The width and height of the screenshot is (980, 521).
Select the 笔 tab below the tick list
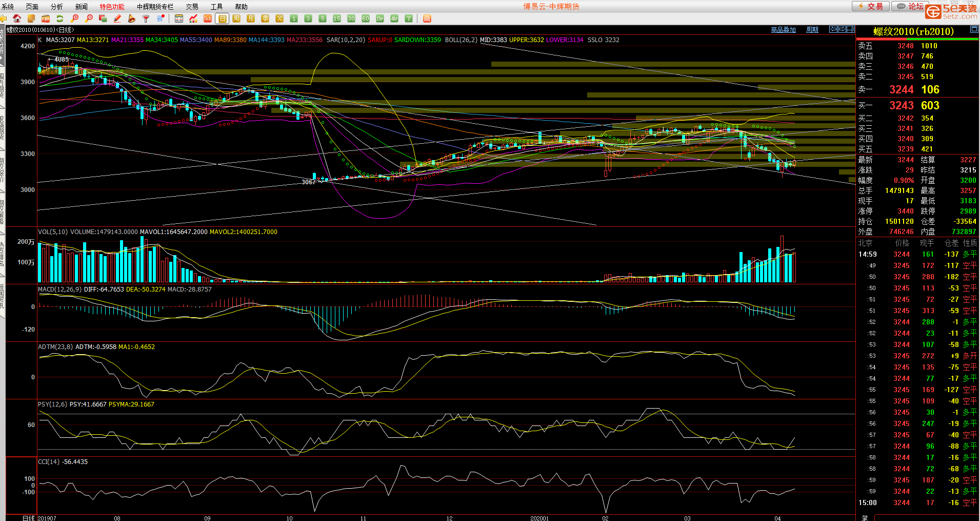point(865,518)
